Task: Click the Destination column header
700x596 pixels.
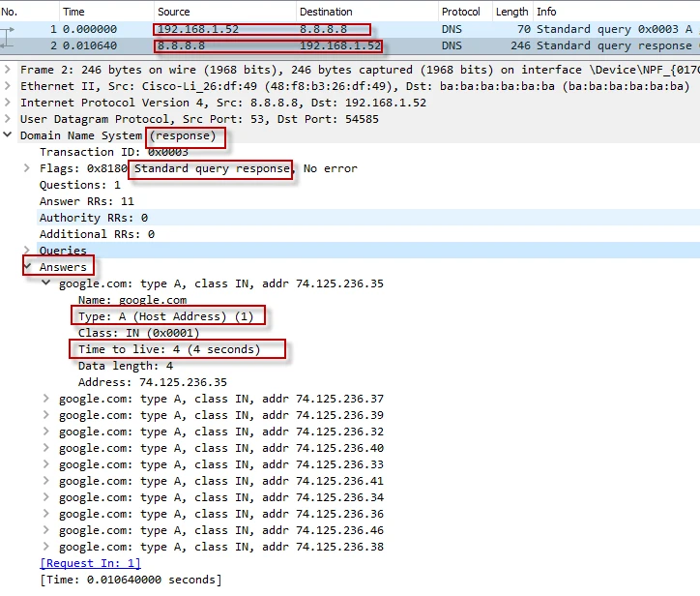Action: coord(326,12)
